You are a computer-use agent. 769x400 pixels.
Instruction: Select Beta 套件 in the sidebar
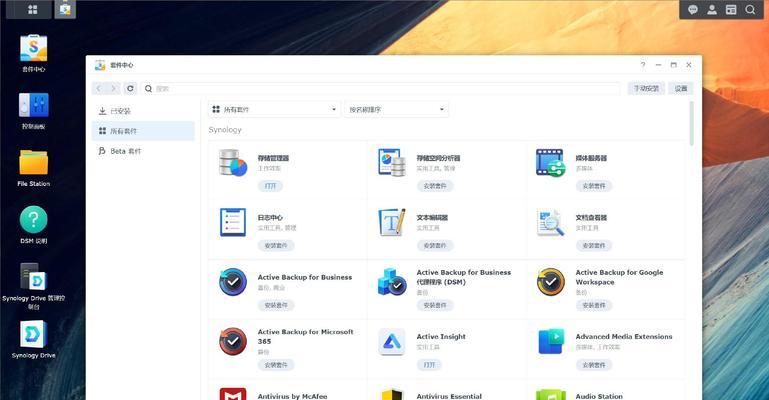pos(143,151)
